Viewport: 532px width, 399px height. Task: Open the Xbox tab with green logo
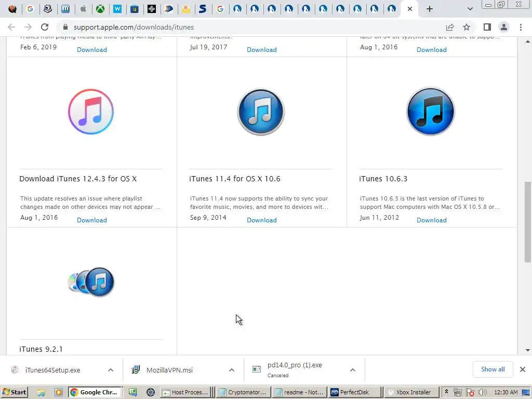[x=100, y=9]
